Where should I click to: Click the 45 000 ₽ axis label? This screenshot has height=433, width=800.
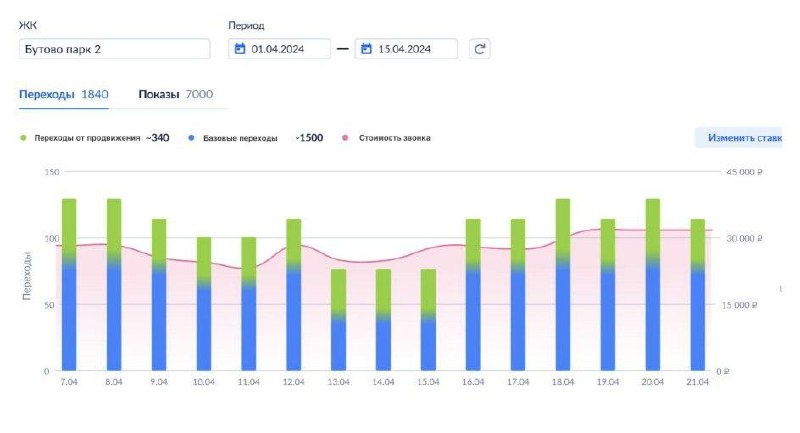(x=744, y=172)
